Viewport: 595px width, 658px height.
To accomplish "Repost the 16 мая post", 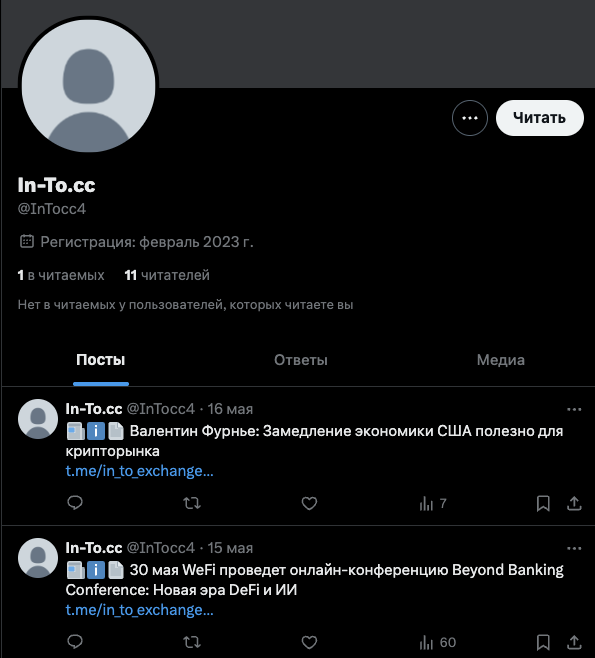I will tap(192, 503).
